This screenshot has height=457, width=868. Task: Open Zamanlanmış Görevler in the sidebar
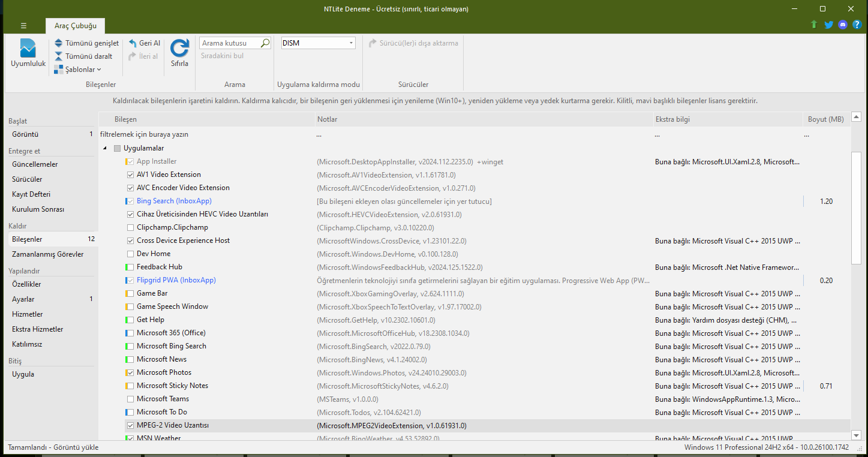coord(51,254)
